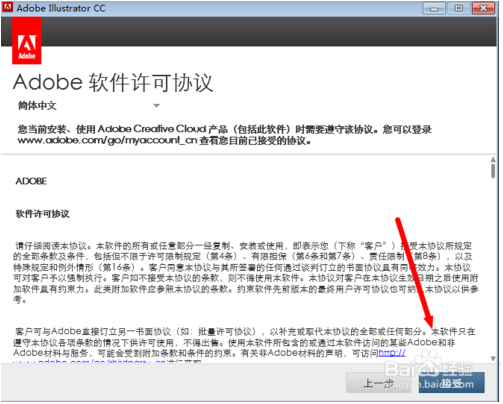The height and width of the screenshot is (404, 503).
Task: Click the 'Adobe Illustrator CC' window title
Action: pyautogui.click(x=61, y=8)
